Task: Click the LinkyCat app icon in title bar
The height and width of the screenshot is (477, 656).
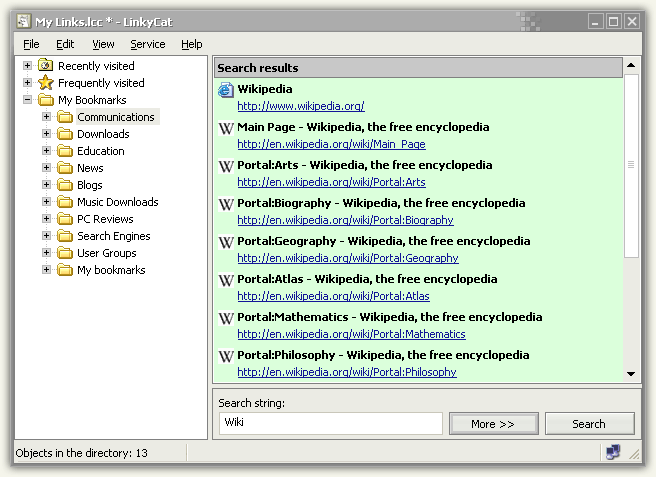Action: [x=23, y=21]
